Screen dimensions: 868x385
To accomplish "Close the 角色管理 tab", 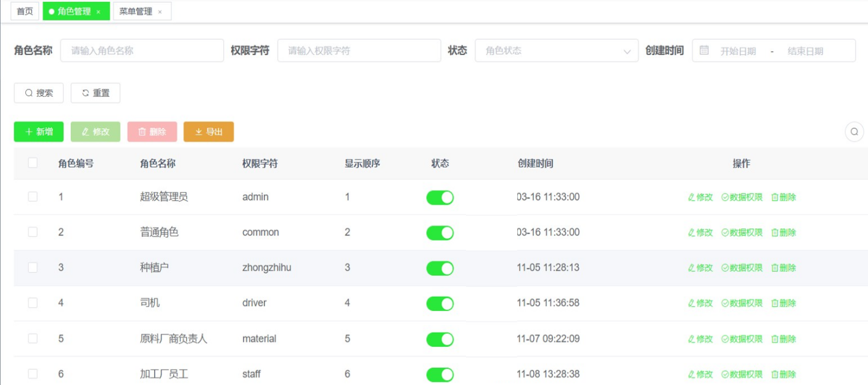I will coord(98,12).
